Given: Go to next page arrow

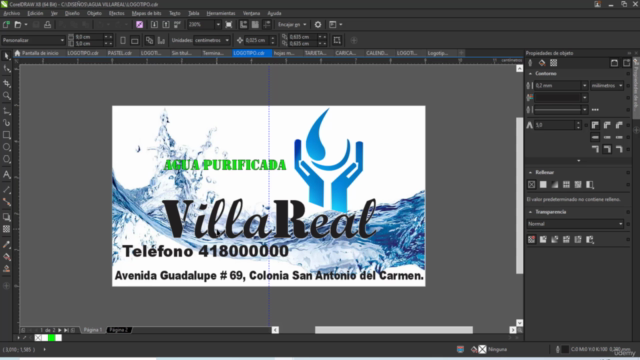Looking at the screenshot, I should (x=60, y=330).
